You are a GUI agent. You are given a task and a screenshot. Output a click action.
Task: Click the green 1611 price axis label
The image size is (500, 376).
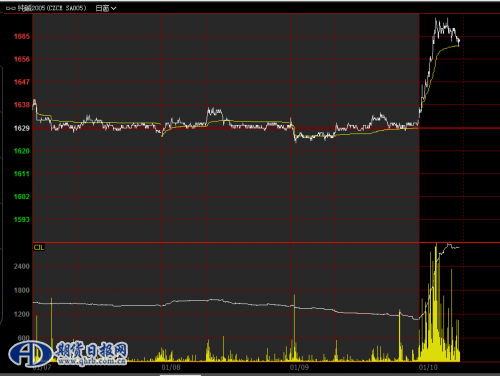point(22,174)
